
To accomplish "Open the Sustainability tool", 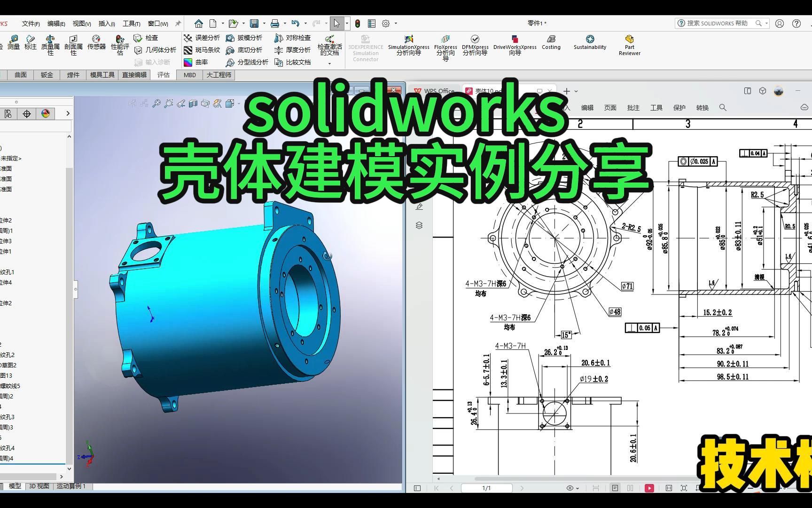I will (x=590, y=42).
